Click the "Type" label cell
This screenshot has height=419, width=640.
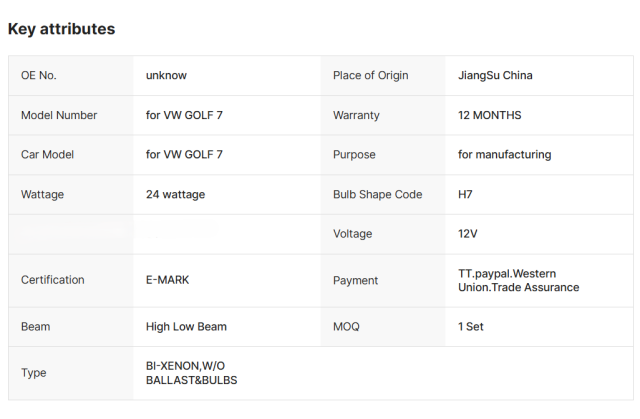[34, 373]
